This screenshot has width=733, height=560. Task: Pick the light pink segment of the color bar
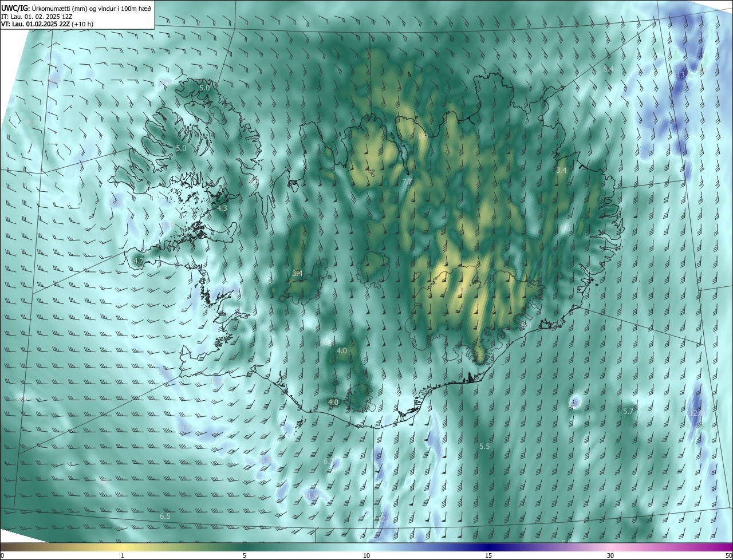pyautogui.click(x=610, y=547)
